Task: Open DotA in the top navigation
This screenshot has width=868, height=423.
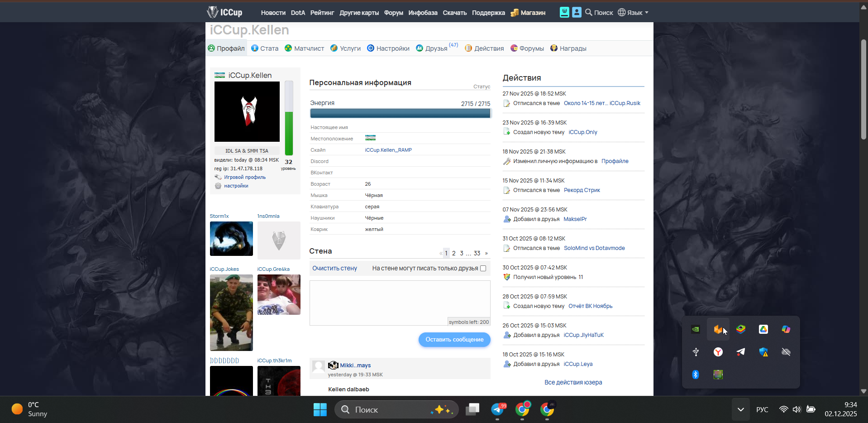Action: (298, 13)
